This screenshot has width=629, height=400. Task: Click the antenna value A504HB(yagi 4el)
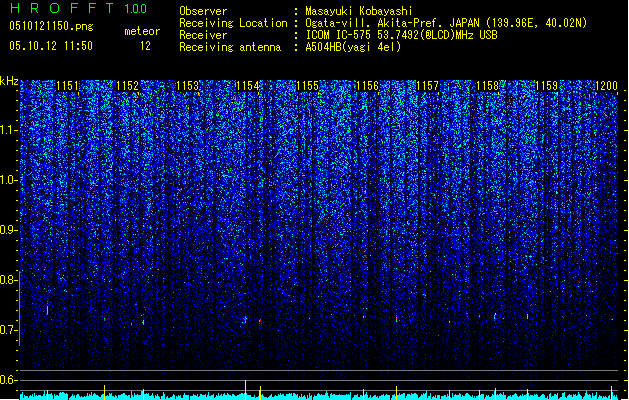point(353,47)
